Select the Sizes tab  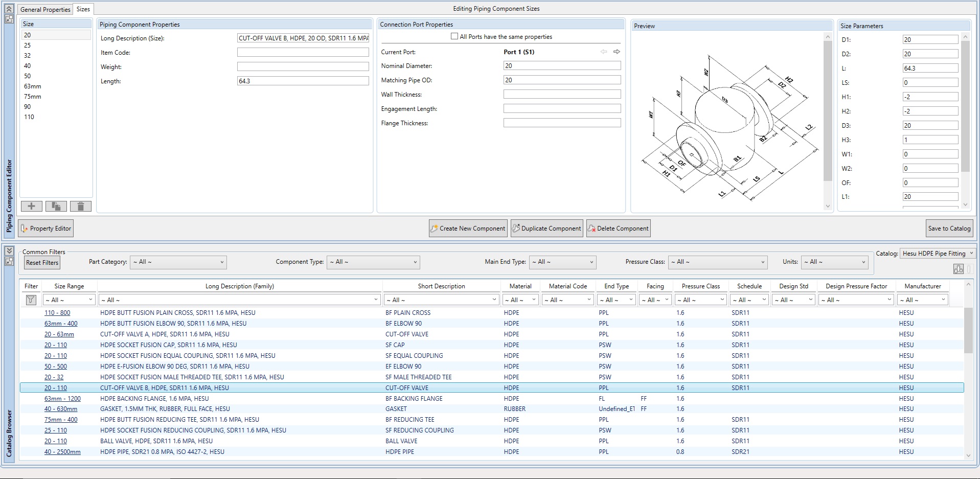83,9
